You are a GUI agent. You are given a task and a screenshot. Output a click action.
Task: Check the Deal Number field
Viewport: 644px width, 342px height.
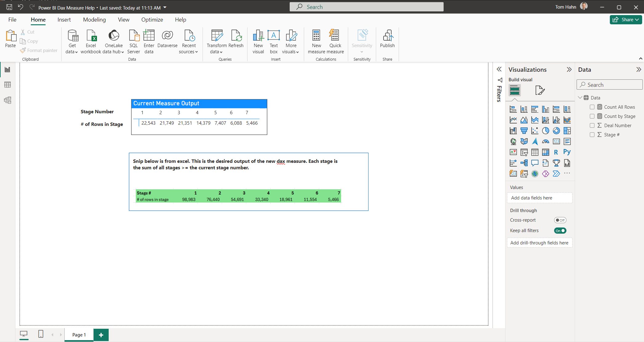point(592,126)
